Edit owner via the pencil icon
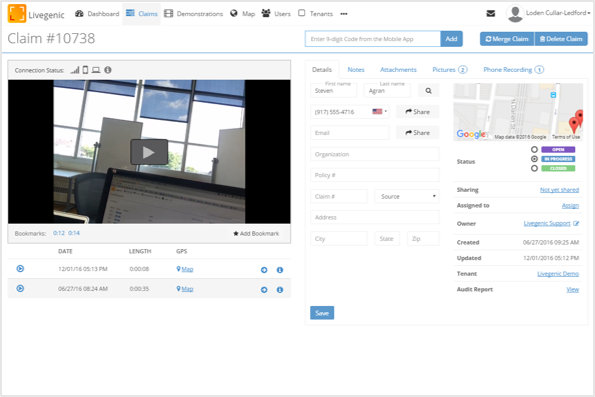 click(576, 224)
